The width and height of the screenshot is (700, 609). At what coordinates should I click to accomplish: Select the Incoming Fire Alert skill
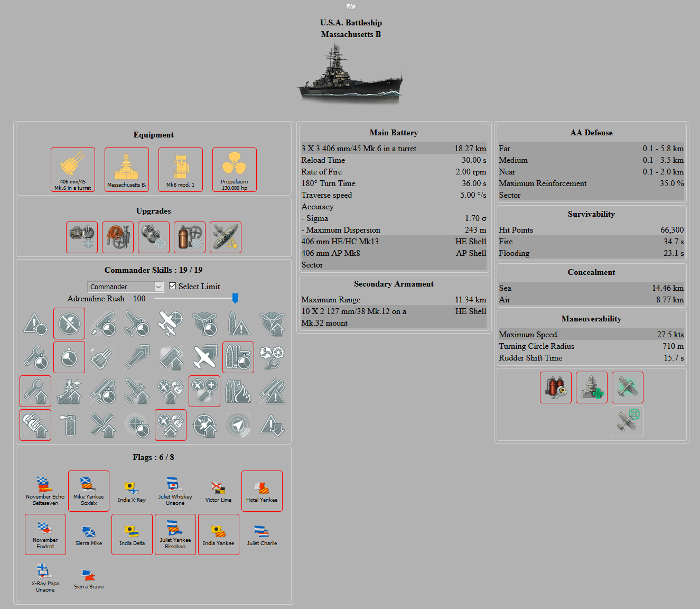tap(238, 324)
